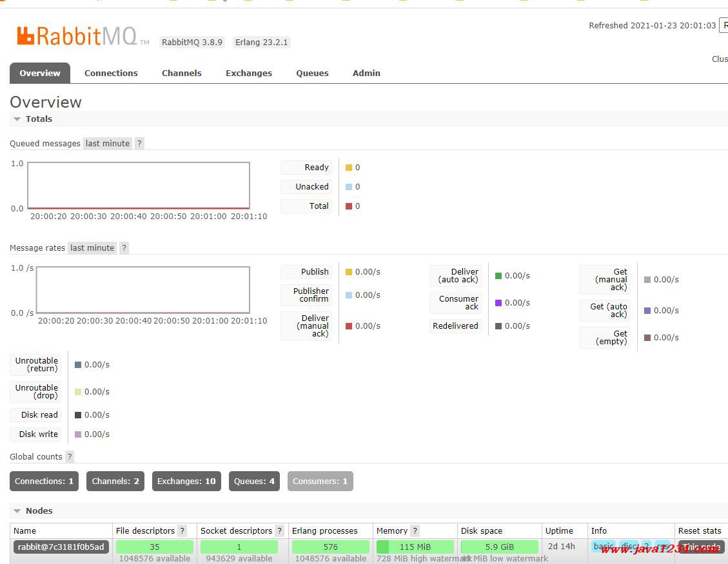Click the File descriptors help question mark
The height and width of the screenshot is (564, 728).
(182, 530)
